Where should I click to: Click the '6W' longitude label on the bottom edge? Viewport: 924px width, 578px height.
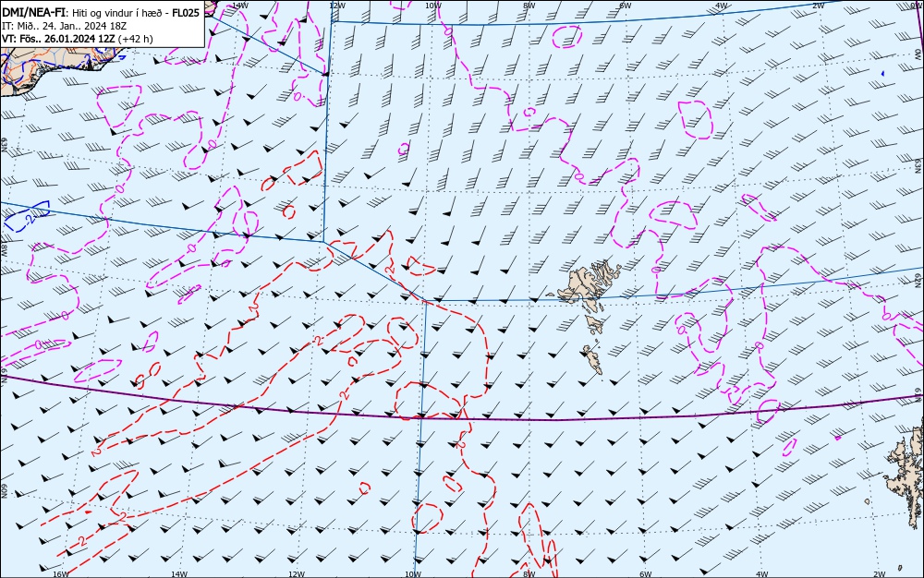(645, 574)
